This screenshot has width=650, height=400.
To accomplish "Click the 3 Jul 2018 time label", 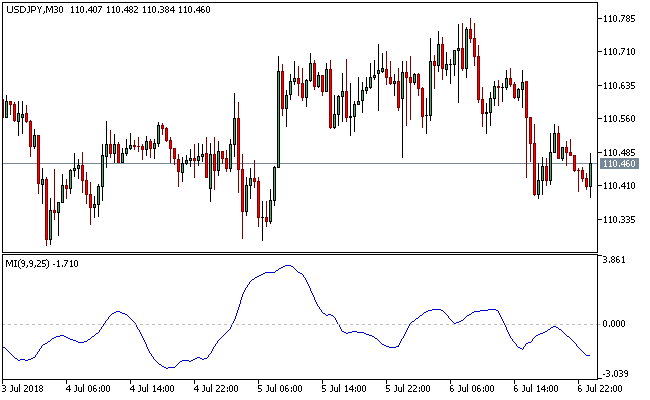I will coord(23,389).
